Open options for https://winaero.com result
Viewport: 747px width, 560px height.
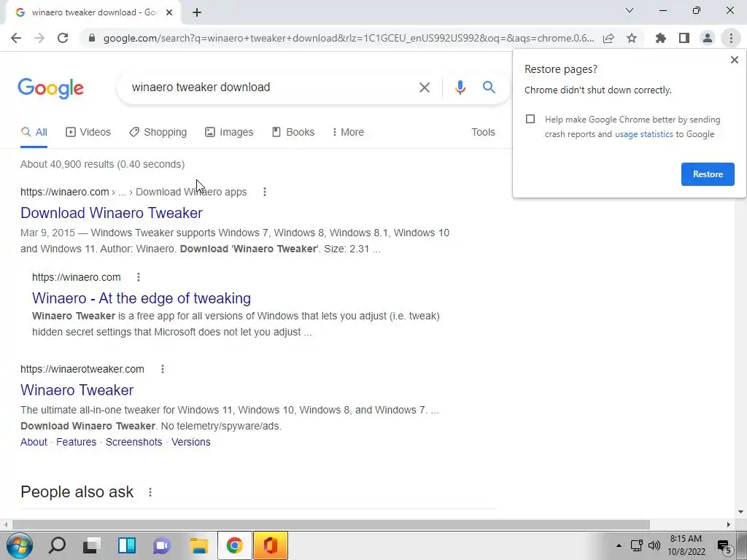tap(138, 277)
